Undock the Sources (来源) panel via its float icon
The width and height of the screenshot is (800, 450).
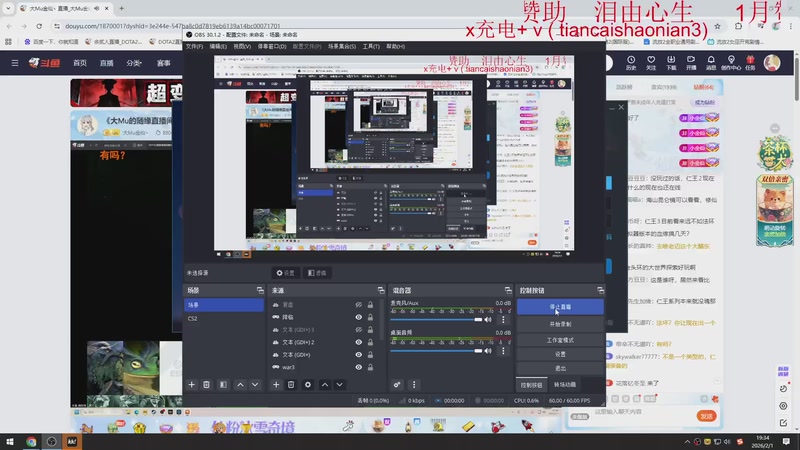(x=381, y=290)
